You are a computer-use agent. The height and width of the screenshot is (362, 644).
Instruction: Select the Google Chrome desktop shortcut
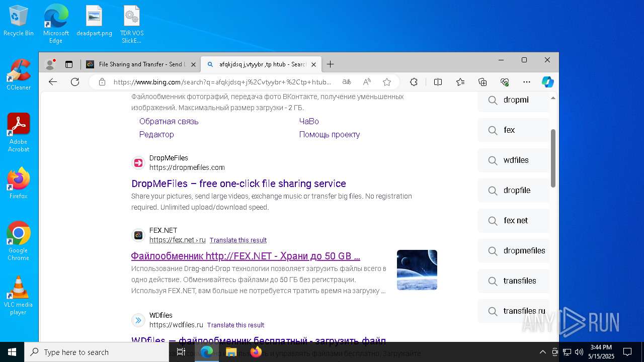(19, 241)
